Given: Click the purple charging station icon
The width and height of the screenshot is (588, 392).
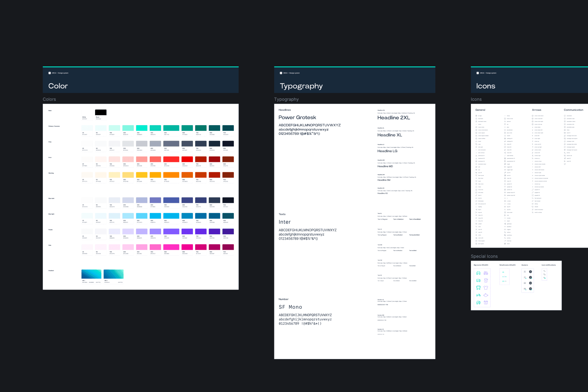Looking at the screenshot, I should 486,281.
